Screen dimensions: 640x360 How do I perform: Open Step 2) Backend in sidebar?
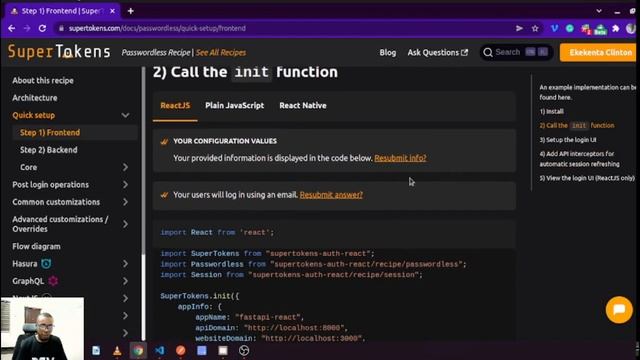point(49,150)
